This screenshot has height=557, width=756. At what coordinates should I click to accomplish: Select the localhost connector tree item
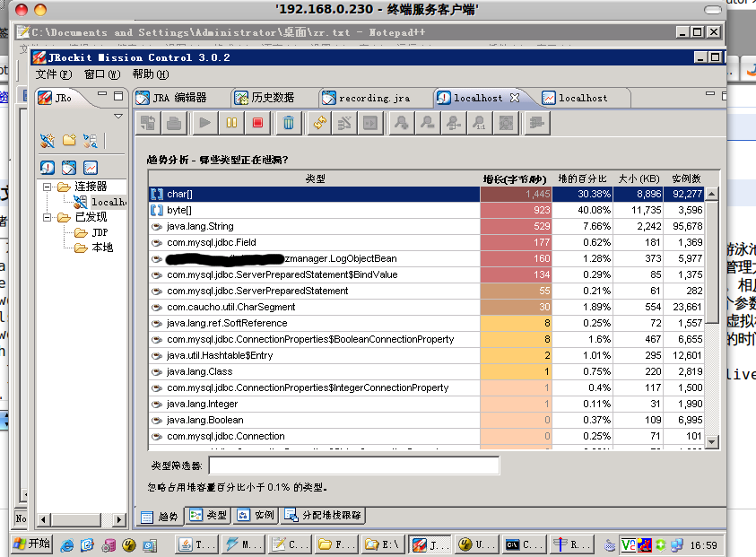[100, 202]
